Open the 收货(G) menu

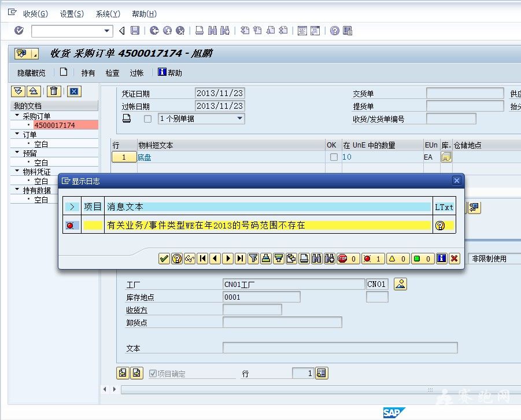[35, 14]
